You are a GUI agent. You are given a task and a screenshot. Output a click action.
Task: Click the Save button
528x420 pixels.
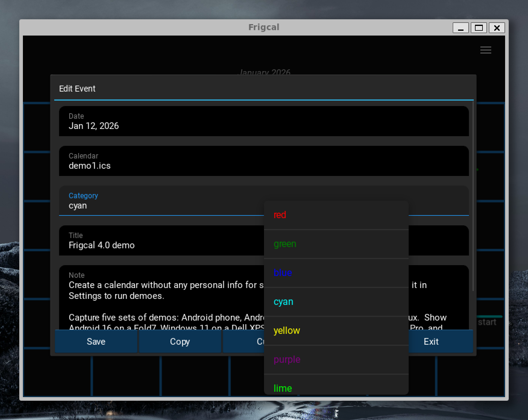coord(96,341)
